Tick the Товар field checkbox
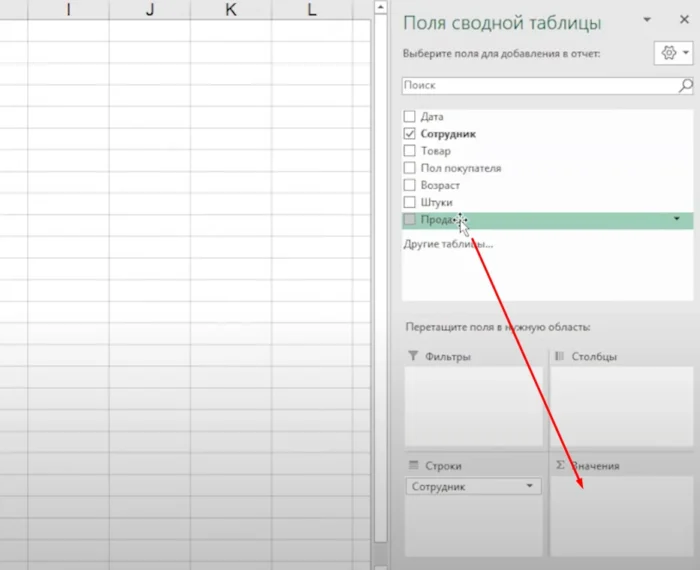This screenshot has width=700, height=570. 409,151
